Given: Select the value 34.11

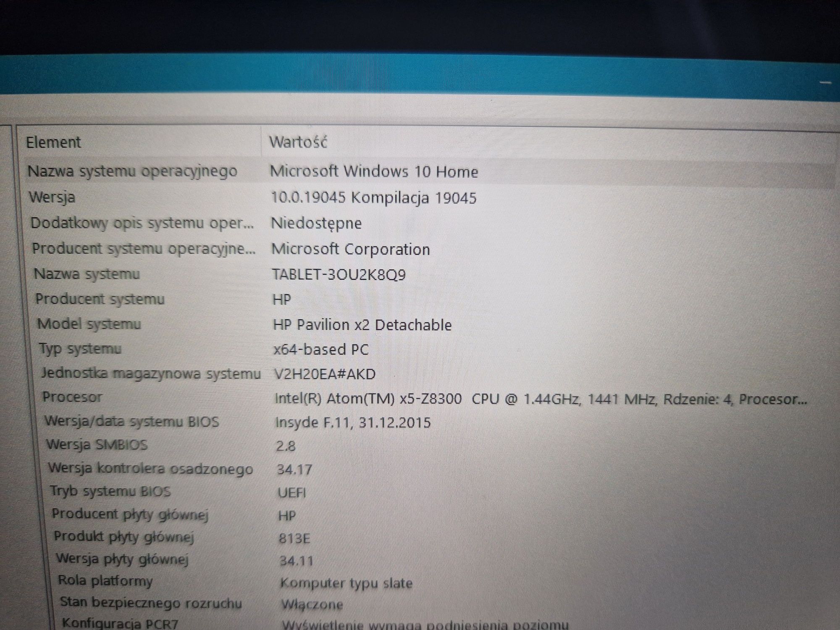Looking at the screenshot, I should [x=297, y=561].
